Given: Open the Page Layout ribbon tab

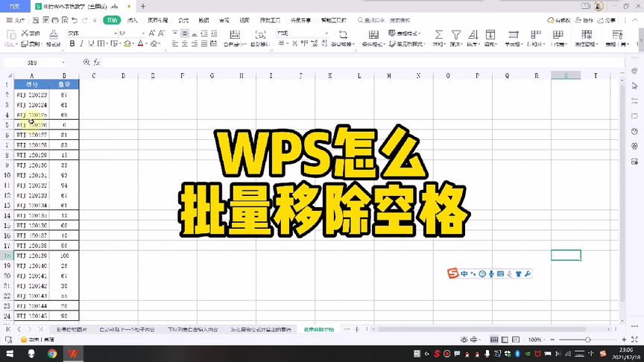Looking at the screenshot, I should click(x=158, y=20).
